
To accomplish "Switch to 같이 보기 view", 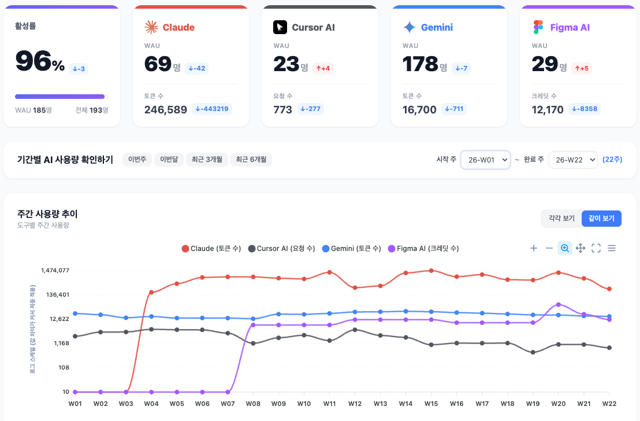I will coord(602,218).
